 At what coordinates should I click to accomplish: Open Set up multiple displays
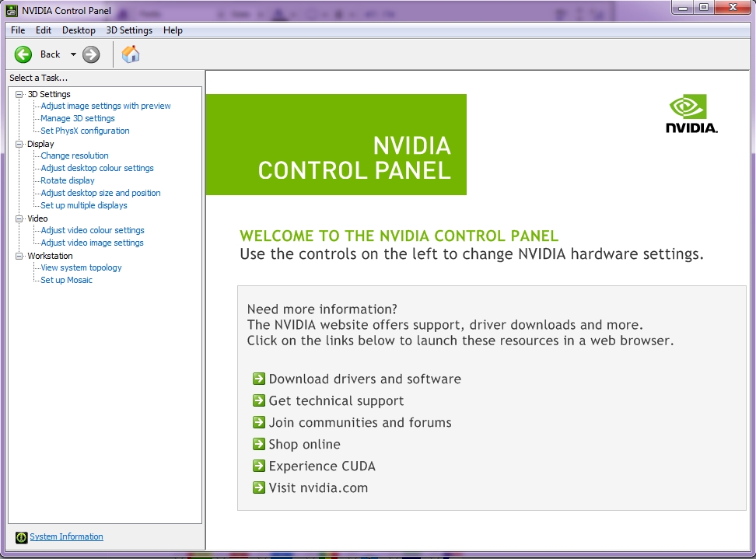pos(84,206)
